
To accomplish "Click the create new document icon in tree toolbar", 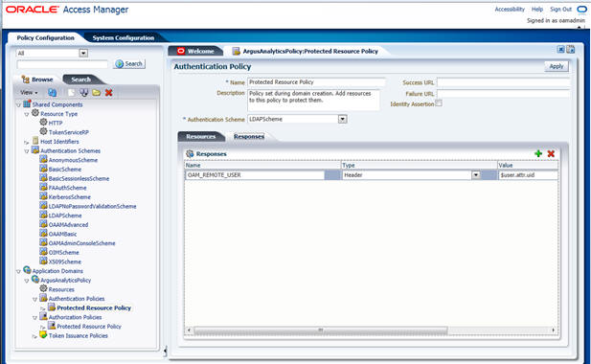I will pos(71,92).
